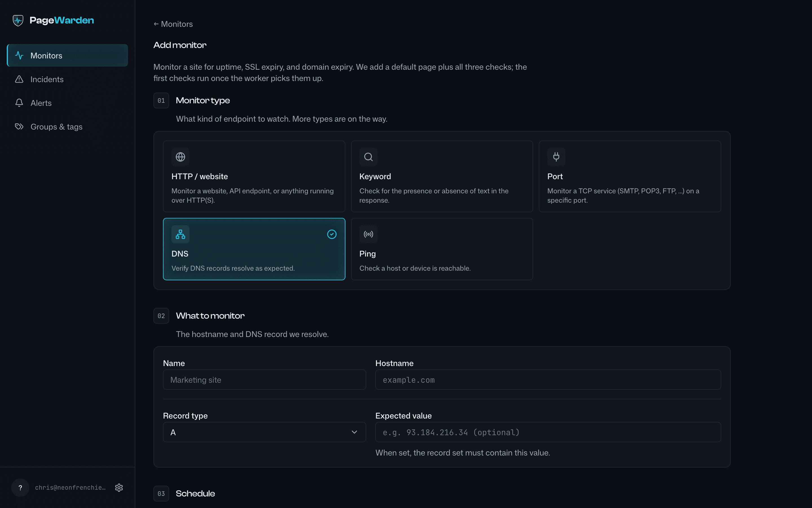This screenshot has height=508, width=812.
Task: Go back via the ← Monitors link
Action: click(173, 24)
